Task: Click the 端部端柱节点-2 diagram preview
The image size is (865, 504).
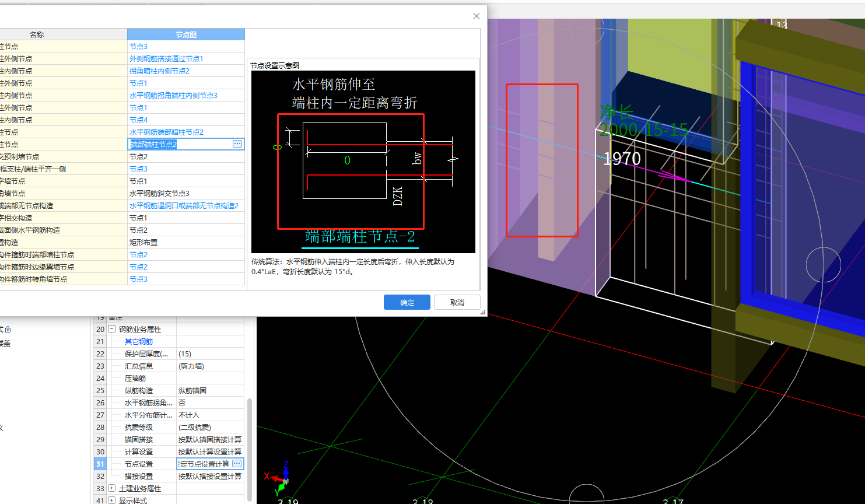Action: [x=363, y=162]
